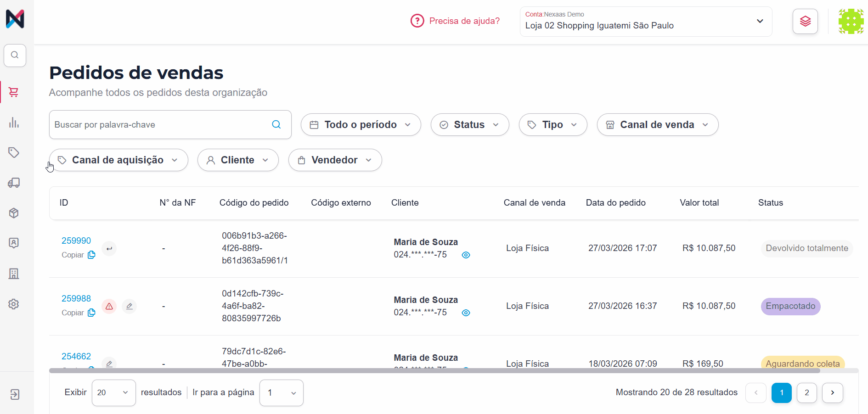Click the layers stack icon button
The width and height of the screenshot is (868, 414).
click(x=805, y=21)
